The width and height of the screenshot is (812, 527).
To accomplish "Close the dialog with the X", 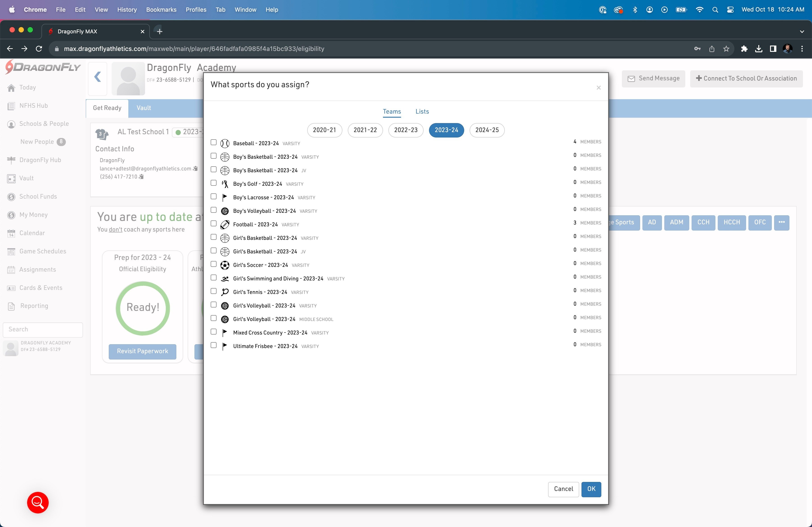I will 598,88.
